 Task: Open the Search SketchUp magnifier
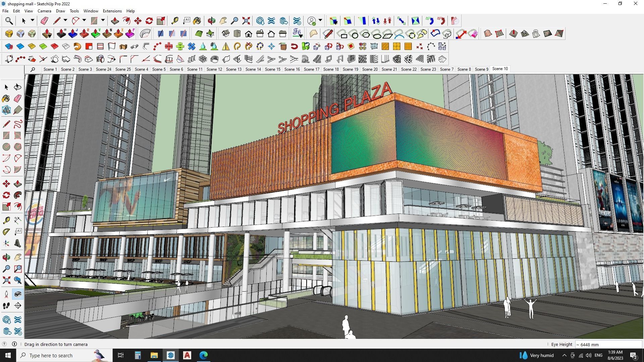tap(9, 21)
